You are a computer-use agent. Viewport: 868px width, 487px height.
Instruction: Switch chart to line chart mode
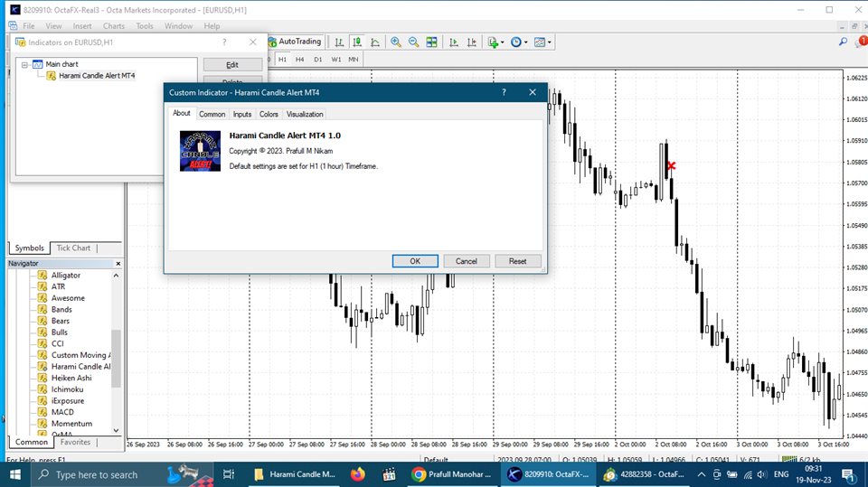[x=375, y=42]
